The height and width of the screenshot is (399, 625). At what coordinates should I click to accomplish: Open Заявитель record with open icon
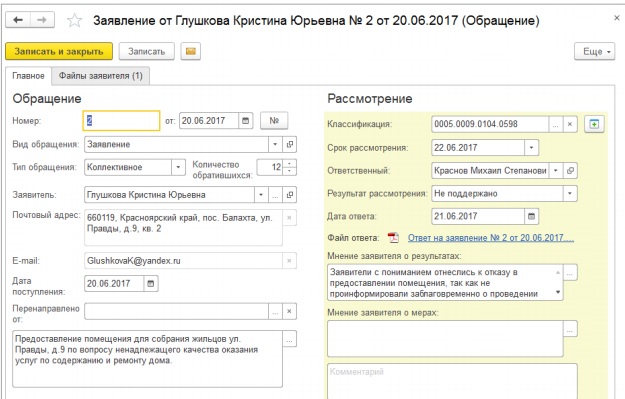(290, 195)
